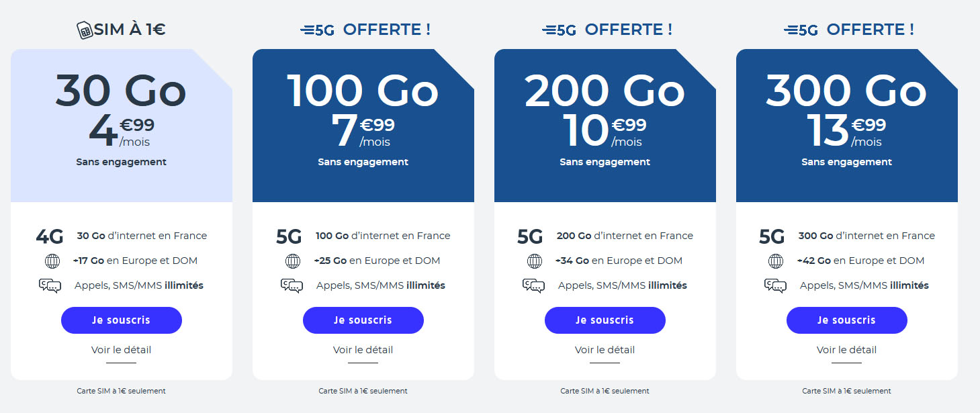This screenshot has width=980, height=413.
Task: Select the 30 Go plan price header
Action: (x=122, y=126)
